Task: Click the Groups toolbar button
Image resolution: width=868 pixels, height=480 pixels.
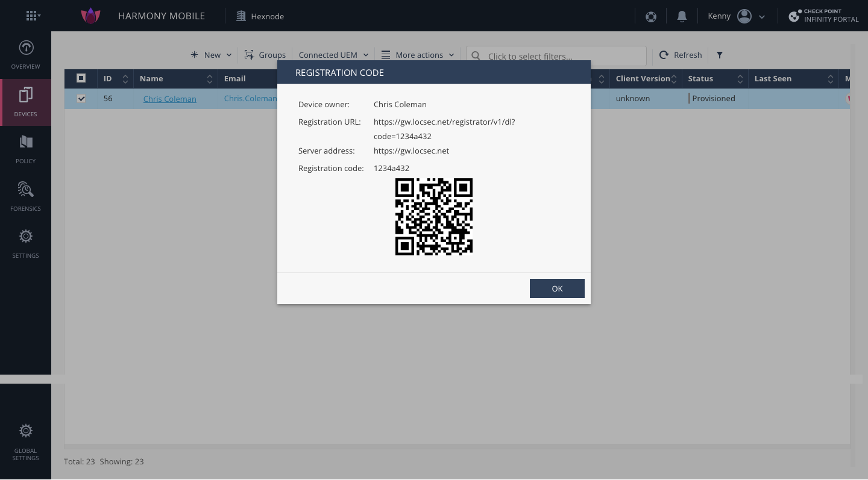Action: (265, 55)
